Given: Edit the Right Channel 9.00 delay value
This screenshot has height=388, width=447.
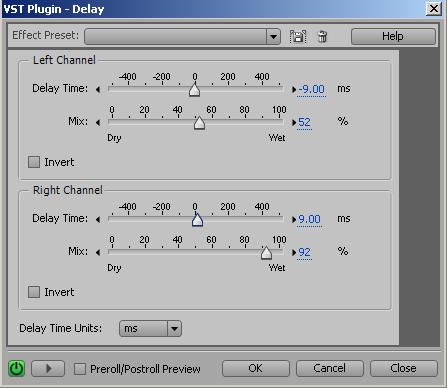Looking at the screenshot, I should click(x=309, y=219).
